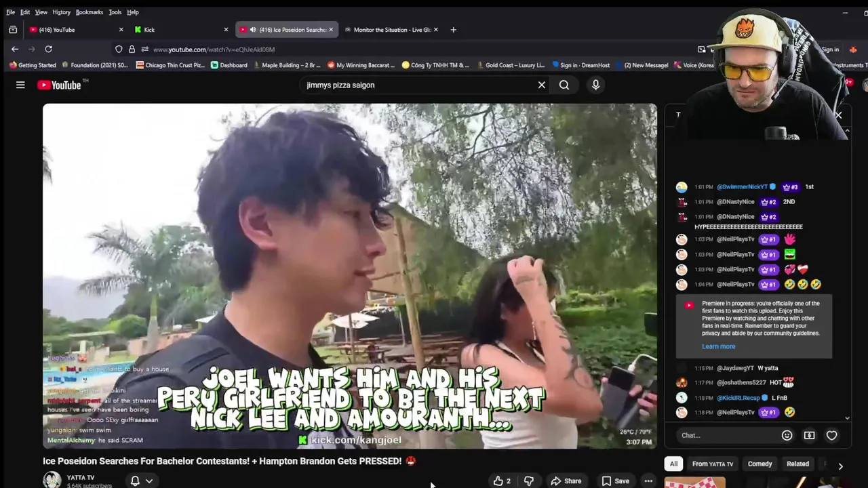Open the Tools menu
The width and height of the screenshot is (868, 488).
point(115,12)
